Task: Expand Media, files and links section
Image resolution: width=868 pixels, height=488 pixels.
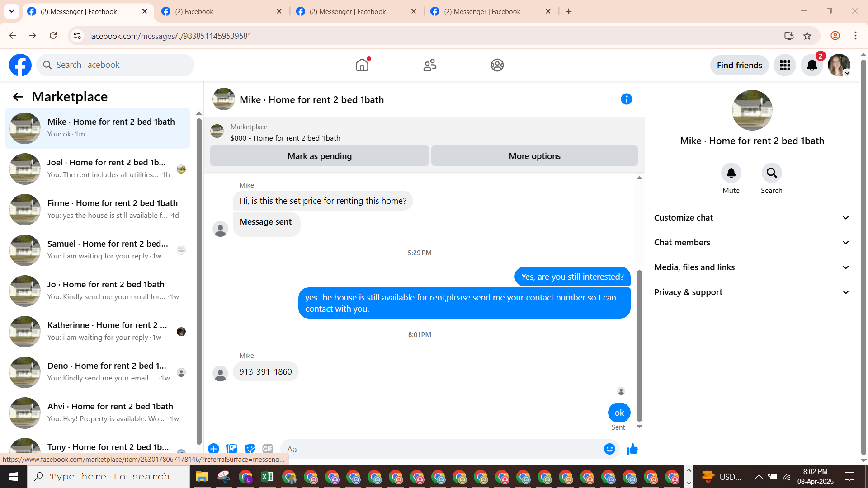Action: (752, 267)
